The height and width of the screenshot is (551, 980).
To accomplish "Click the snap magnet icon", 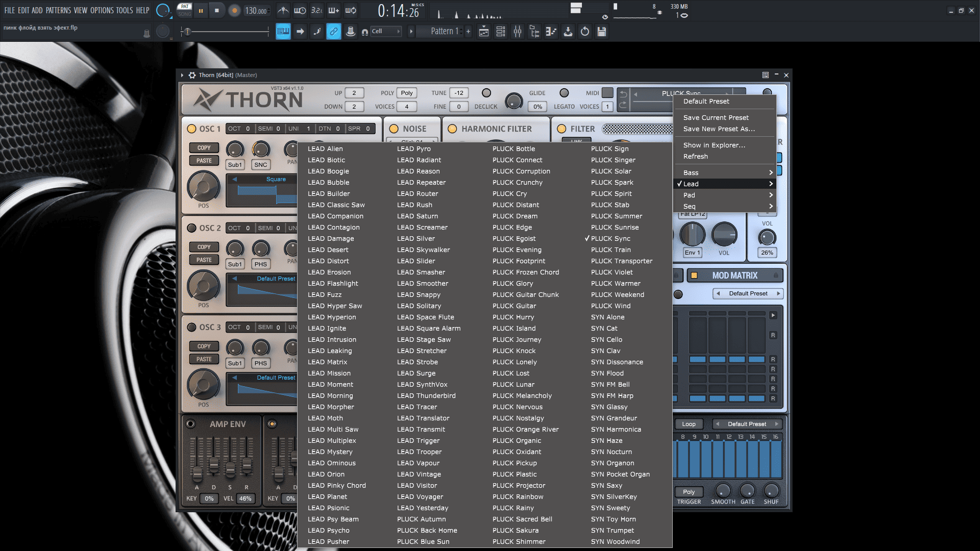I will pos(364,32).
